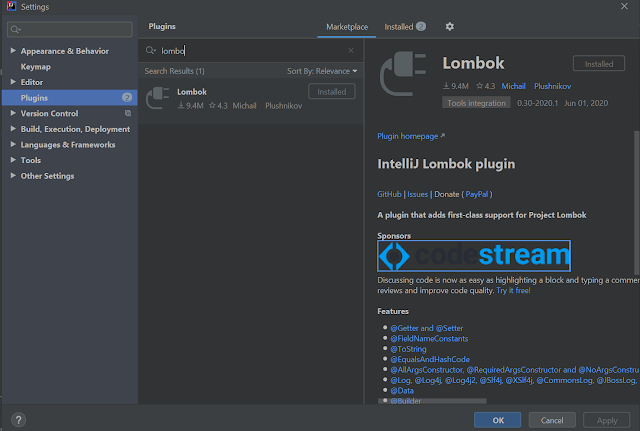Click the magnifier icon in plugin search
This screenshot has width=640, height=431.
(151, 50)
